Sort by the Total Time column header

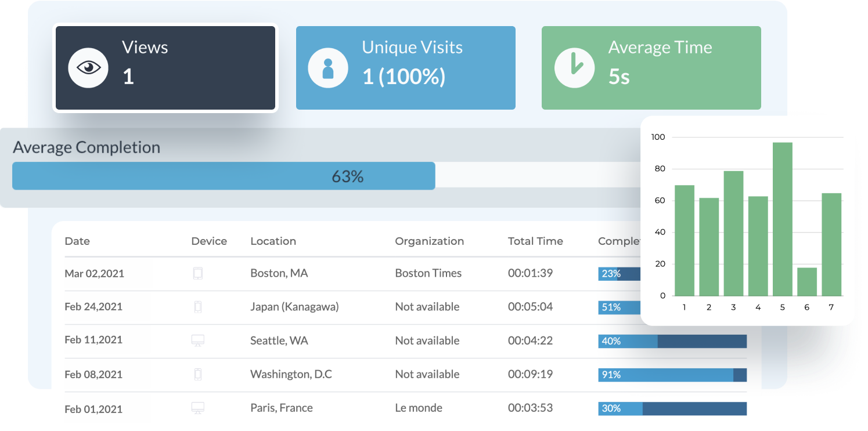click(535, 241)
